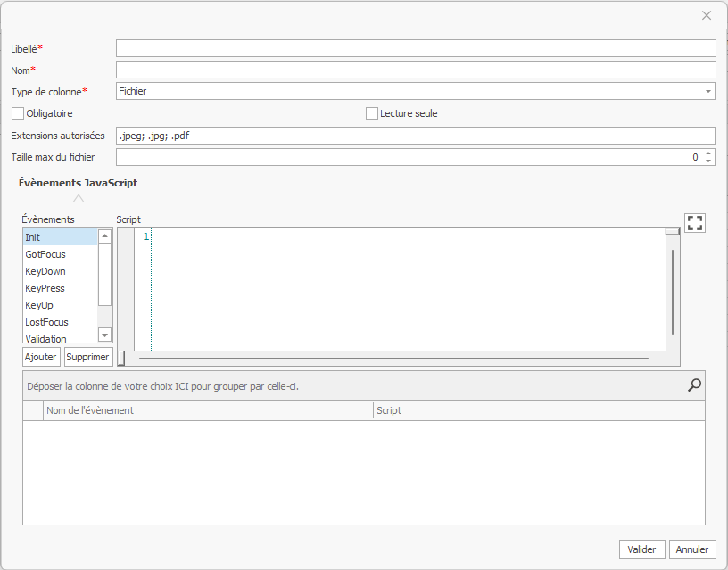Click the Ajouter button
Viewport: 728px width, 570px height.
click(41, 357)
